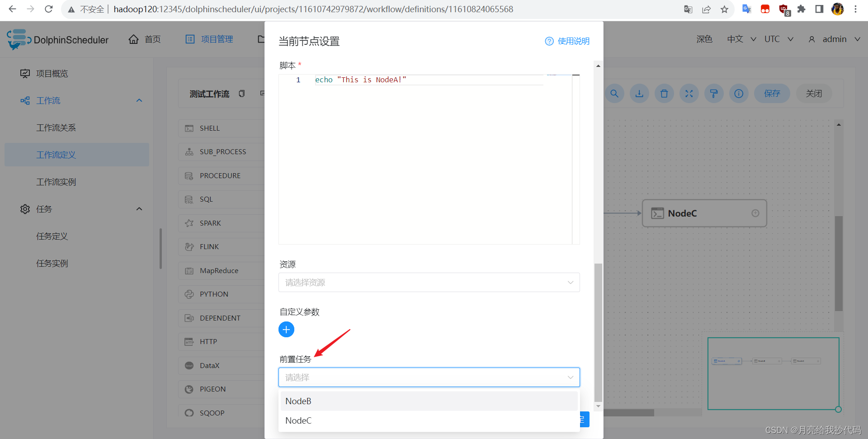The image size is (868, 439).
Task: Select PROCEDURE task type
Action: [222, 176]
